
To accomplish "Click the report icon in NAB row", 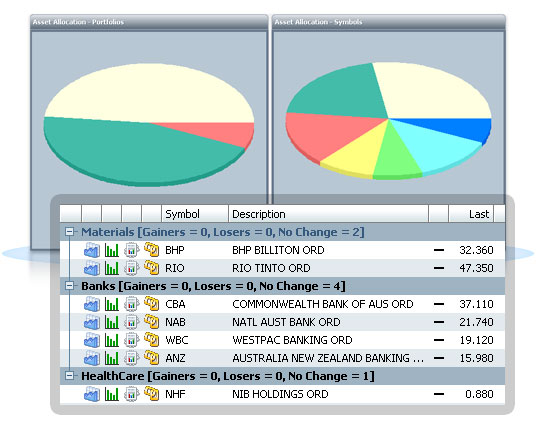I will pyautogui.click(x=132, y=323).
